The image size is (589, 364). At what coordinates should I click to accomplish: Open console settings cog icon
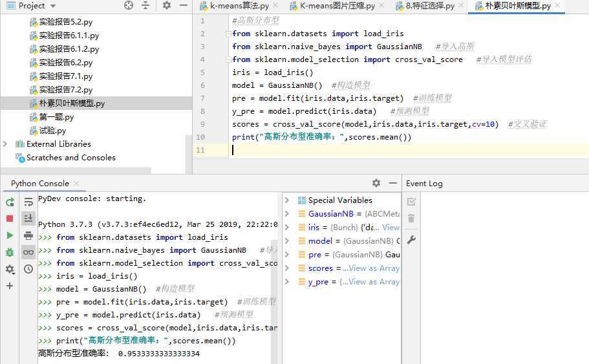pyautogui.click(x=10, y=269)
